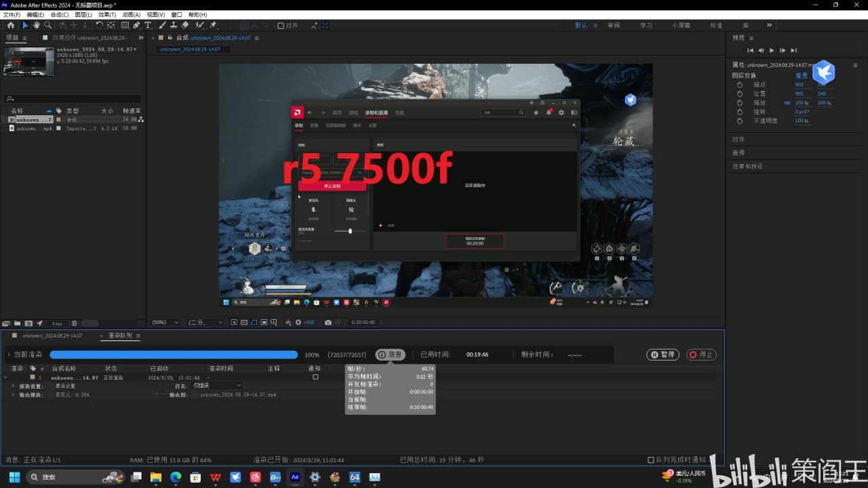
Task: Open the File menu
Action: click(x=12, y=14)
